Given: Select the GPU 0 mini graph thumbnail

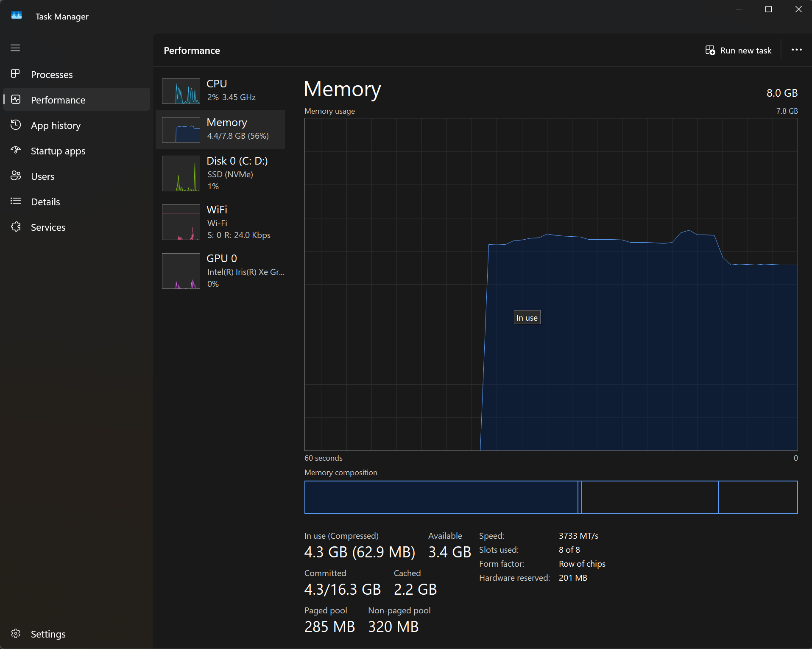Looking at the screenshot, I should [x=181, y=271].
